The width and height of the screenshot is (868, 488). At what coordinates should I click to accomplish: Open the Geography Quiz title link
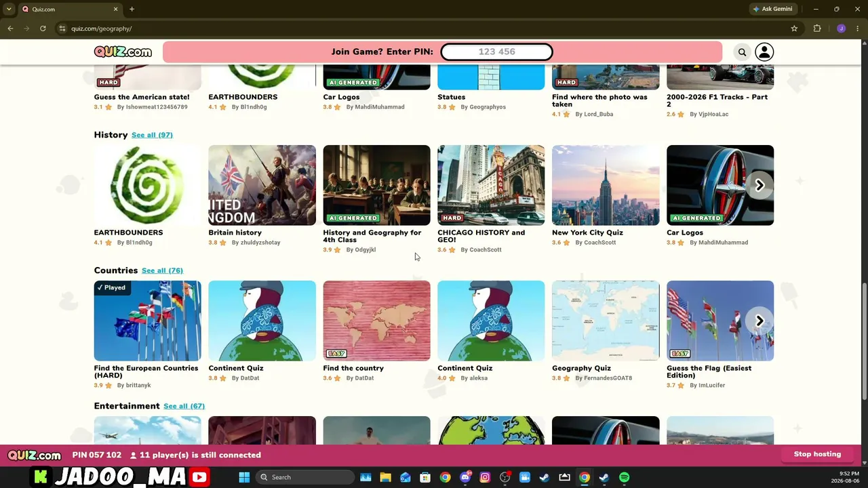point(581,368)
